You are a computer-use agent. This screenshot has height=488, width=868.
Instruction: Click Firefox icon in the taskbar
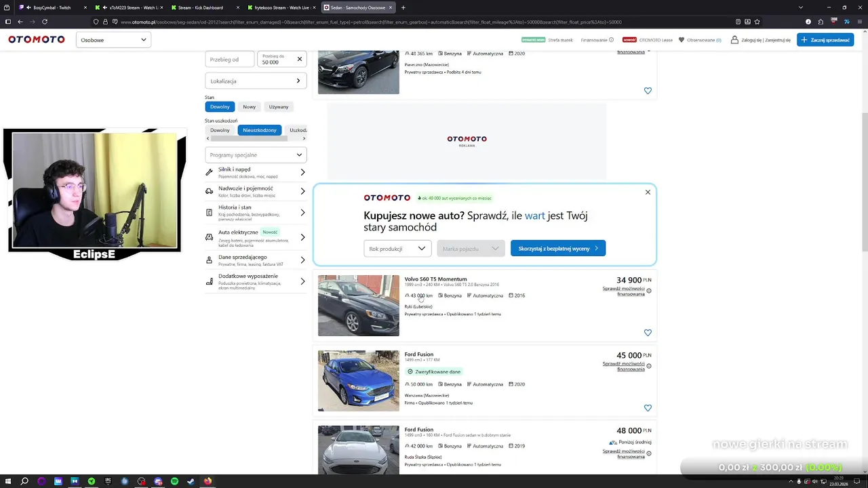click(x=208, y=481)
